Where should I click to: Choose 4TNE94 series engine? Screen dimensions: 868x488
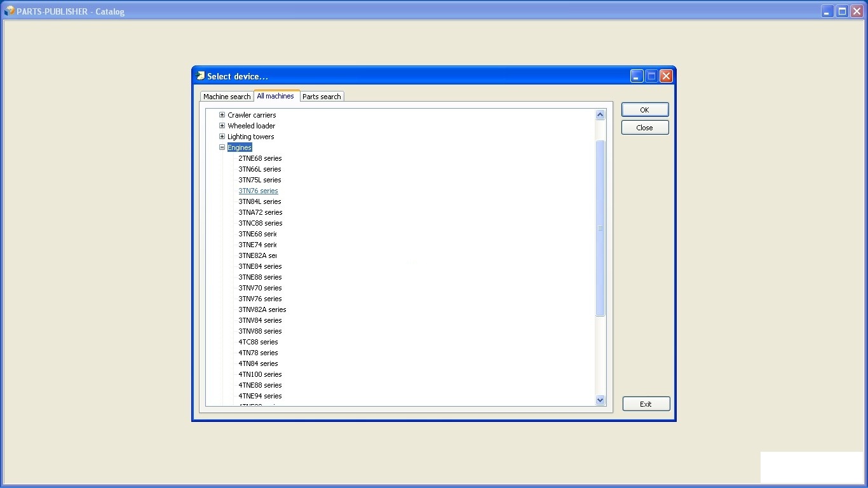click(260, 396)
